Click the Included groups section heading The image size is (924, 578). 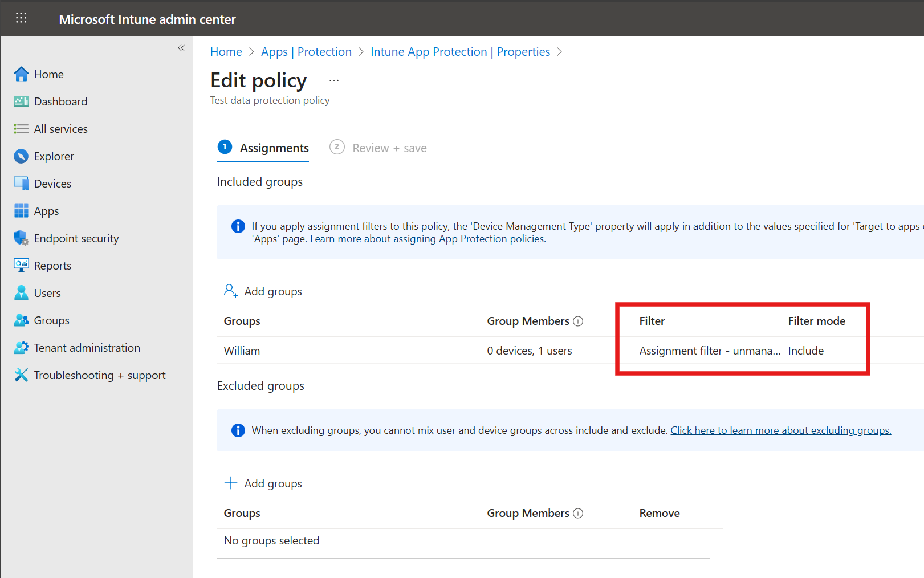(259, 182)
